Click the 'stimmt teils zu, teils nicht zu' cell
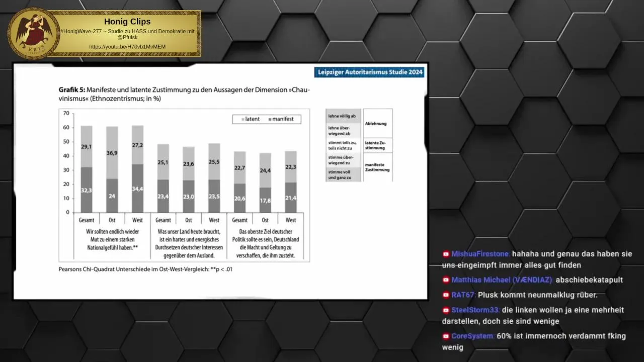Screen dimensions: 644x362 coord(343,145)
